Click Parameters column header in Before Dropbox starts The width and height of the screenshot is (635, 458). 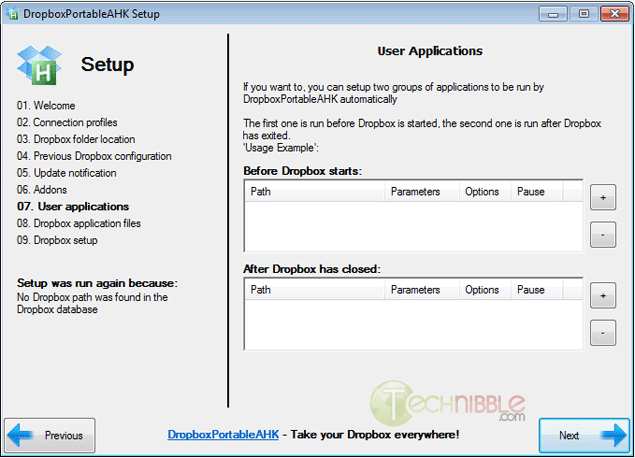(422, 192)
